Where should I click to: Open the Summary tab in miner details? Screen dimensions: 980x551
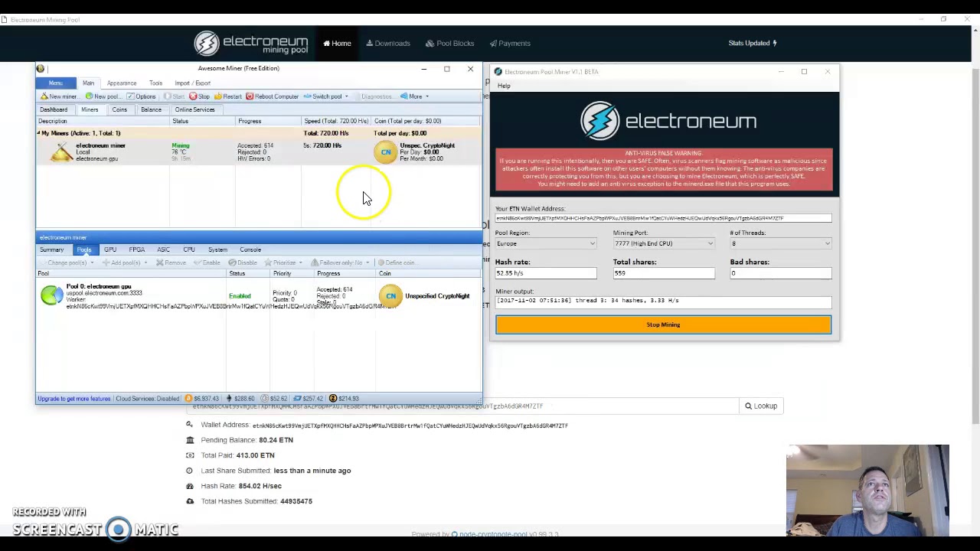(52, 249)
